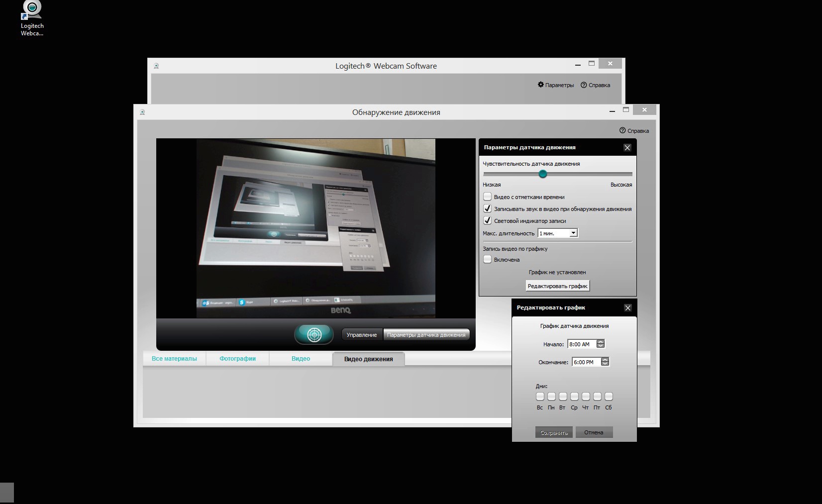Check the Чт day checkbox
Viewport: 822px width, 504px height.
pos(586,397)
